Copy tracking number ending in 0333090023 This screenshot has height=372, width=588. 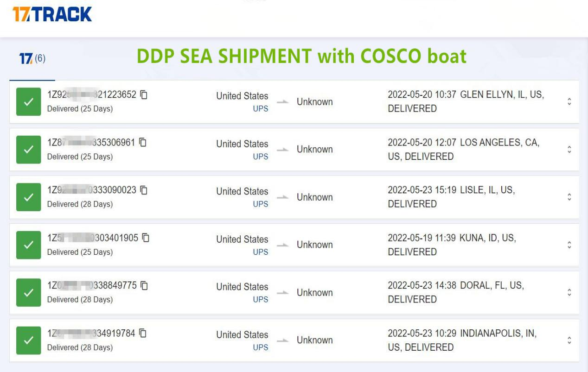click(144, 190)
